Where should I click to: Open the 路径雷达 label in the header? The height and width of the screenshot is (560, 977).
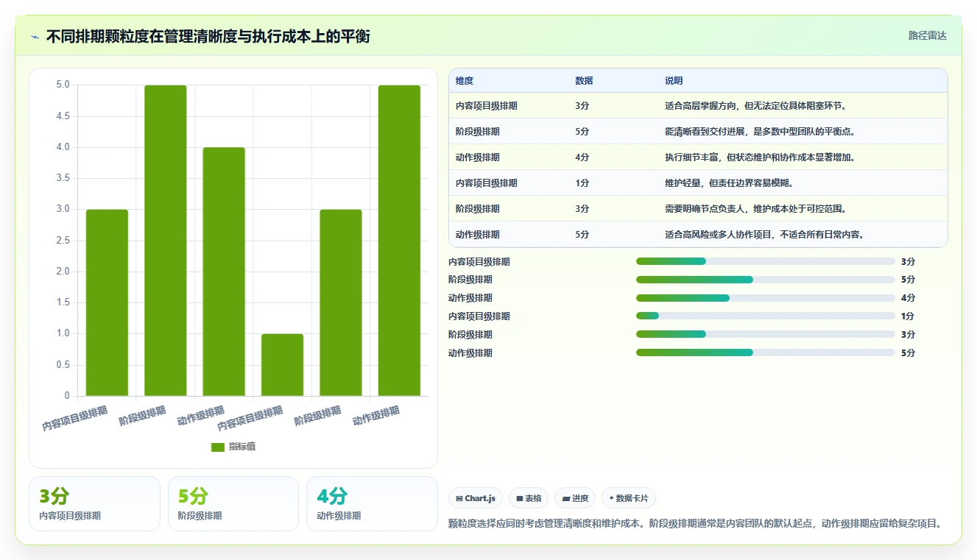[x=927, y=35]
